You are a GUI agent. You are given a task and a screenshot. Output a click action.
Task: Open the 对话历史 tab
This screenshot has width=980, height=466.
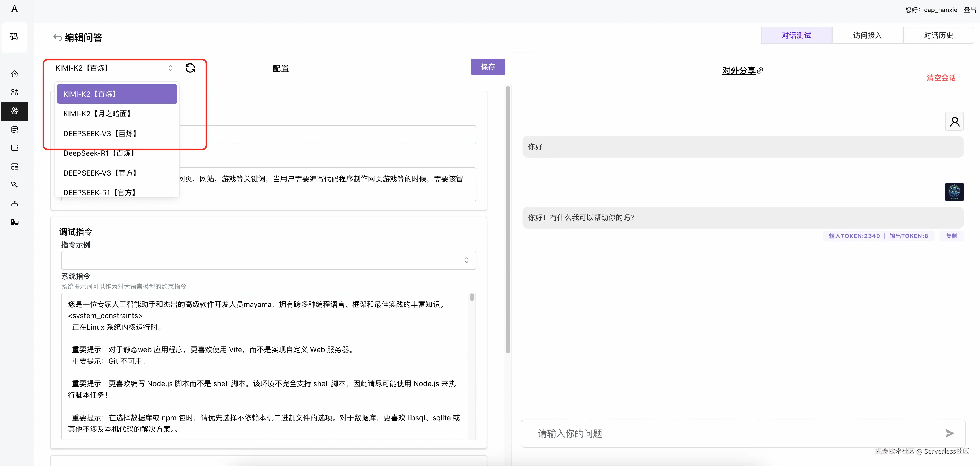click(x=938, y=35)
